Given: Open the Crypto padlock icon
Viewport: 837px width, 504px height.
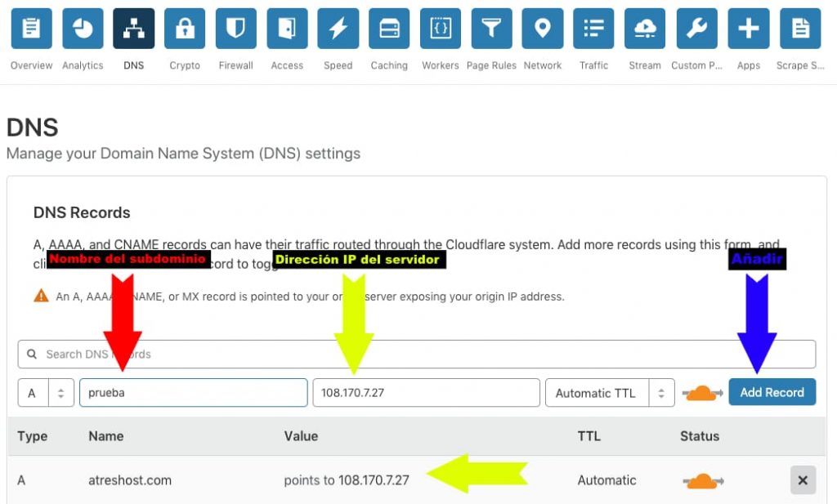Looking at the screenshot, I should point(185,29).
